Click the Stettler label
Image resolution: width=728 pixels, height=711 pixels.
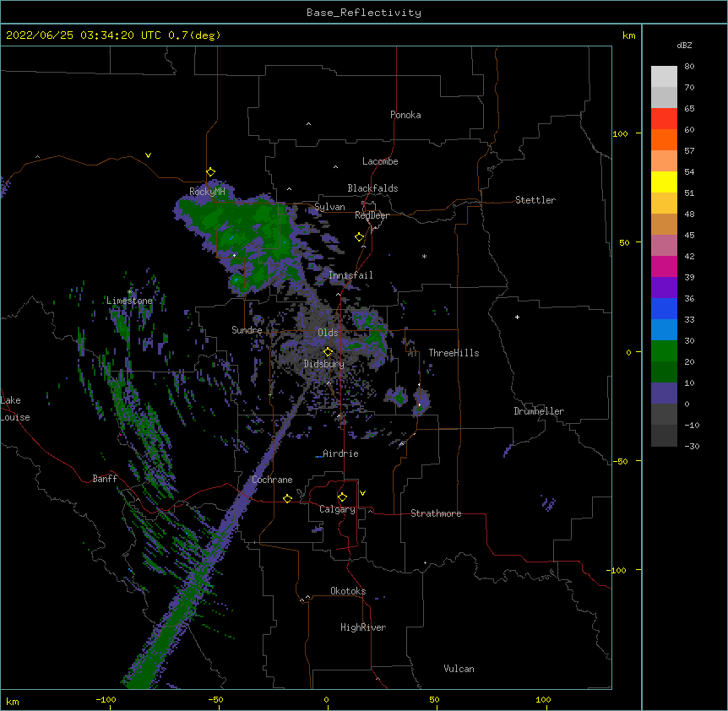pos(535,200)
